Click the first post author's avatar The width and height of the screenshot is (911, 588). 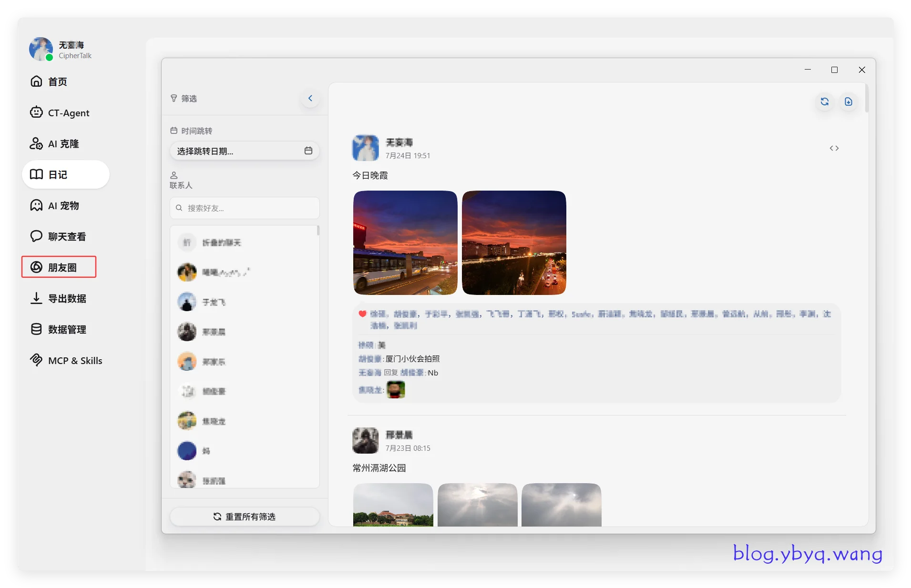coord(365,148)
